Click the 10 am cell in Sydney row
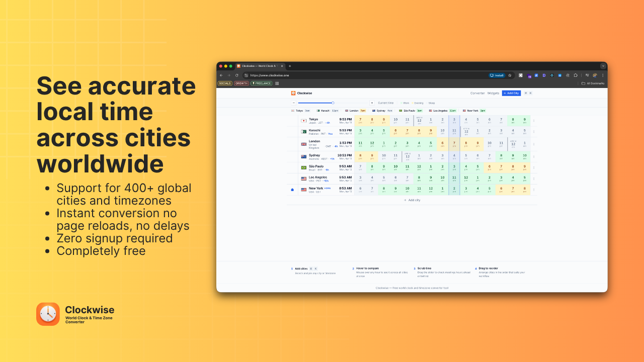 point(525,156)
